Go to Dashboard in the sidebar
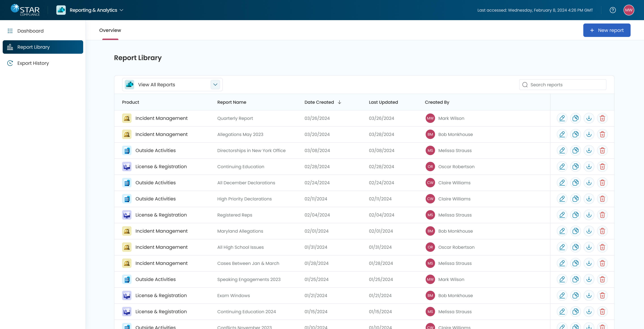644x329 pixels. pyautogui.click(x=30, y=31)
